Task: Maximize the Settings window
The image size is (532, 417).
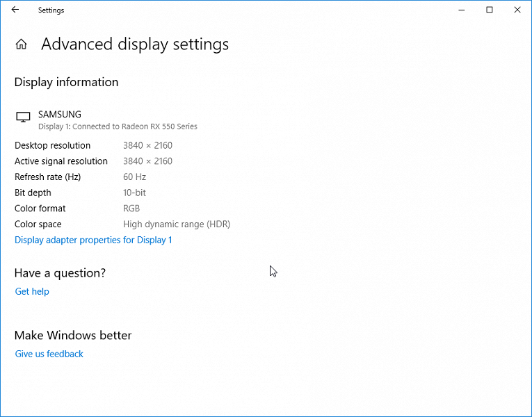Action: 490,10
